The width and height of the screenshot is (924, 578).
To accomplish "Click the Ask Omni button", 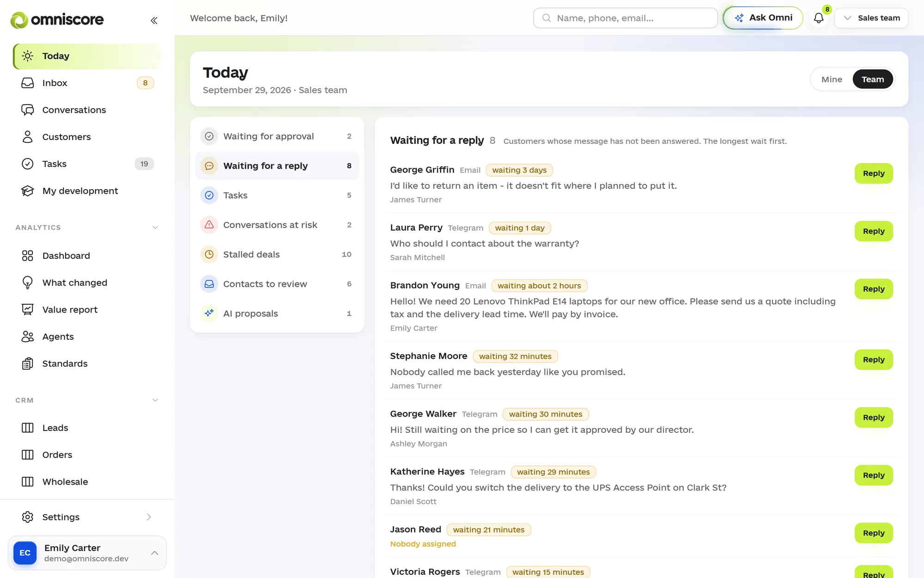I will pyautogui.click(x=763, y=18).
